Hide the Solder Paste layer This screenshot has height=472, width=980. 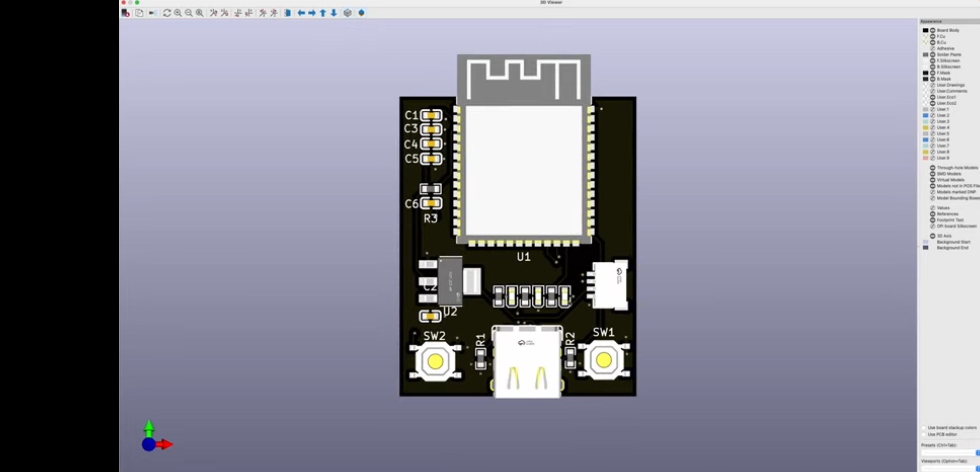coord(932,54)
